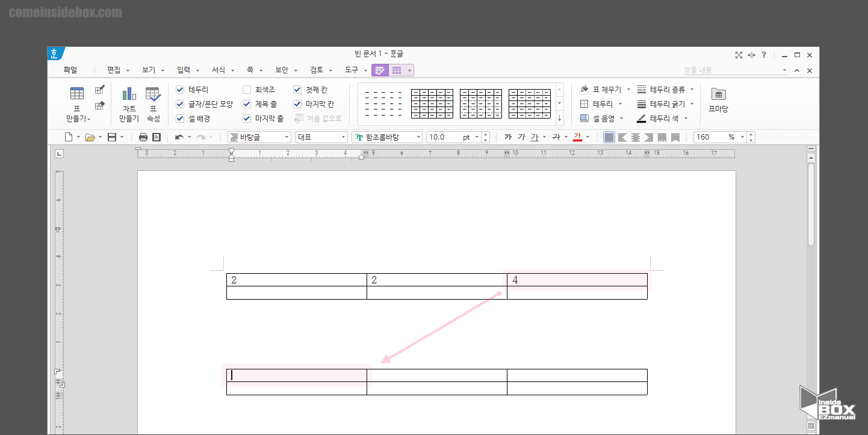This screenshot has width=868, height=435.
Task: Select the draw table pencil icon
Action: tap(100, 90)
